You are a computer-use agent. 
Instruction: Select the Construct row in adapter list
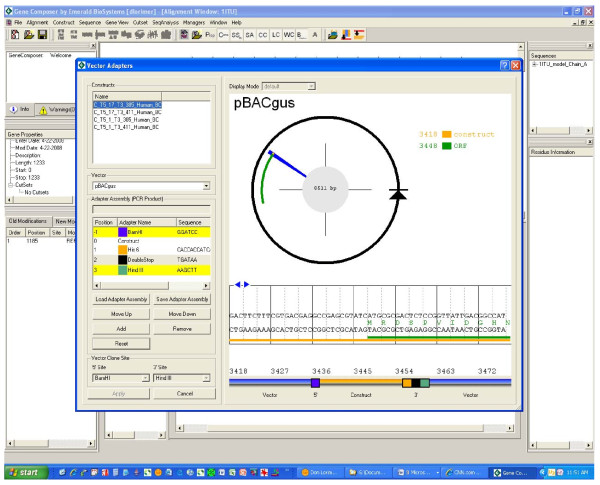coord(152,241)
